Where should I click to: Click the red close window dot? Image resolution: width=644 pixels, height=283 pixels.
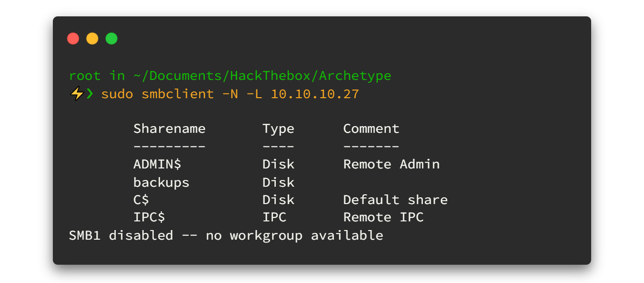coord(73,39)
